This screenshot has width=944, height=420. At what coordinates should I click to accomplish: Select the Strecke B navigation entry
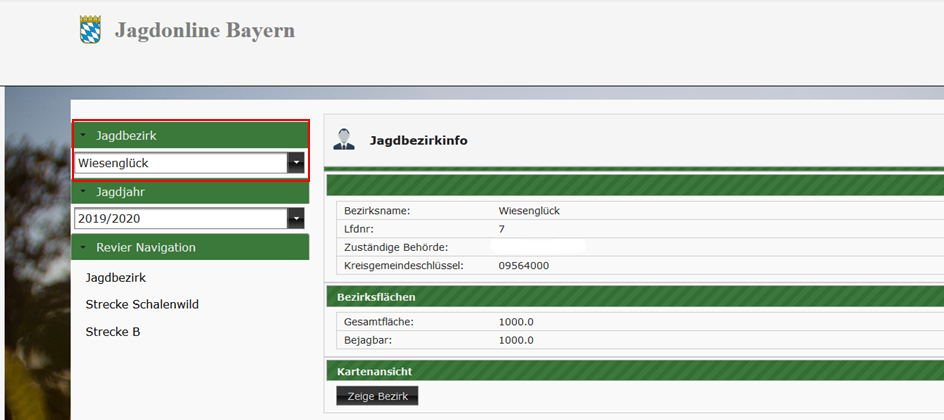click(112, 331)
